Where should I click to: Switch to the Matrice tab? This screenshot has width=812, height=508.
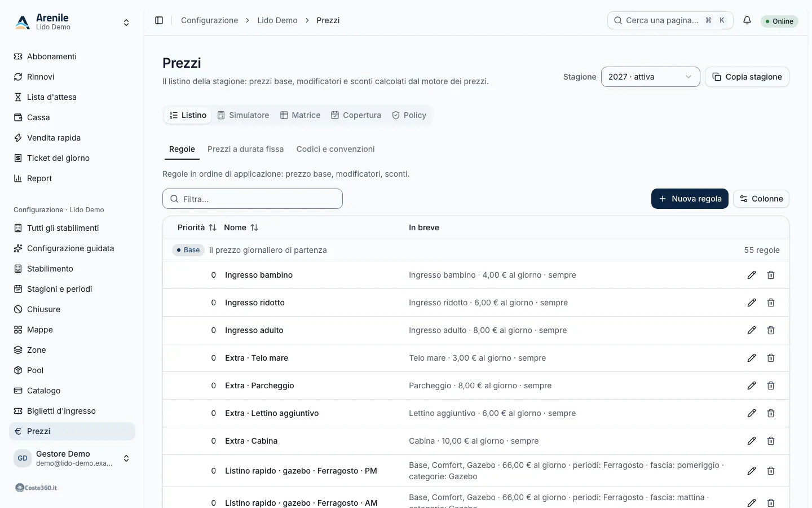pos(301,115)
